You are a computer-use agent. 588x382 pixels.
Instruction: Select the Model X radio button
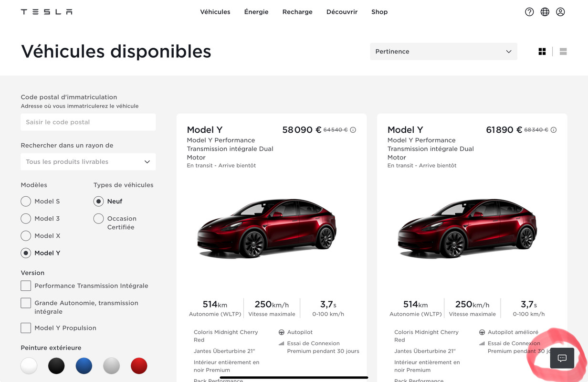[26, 236]
